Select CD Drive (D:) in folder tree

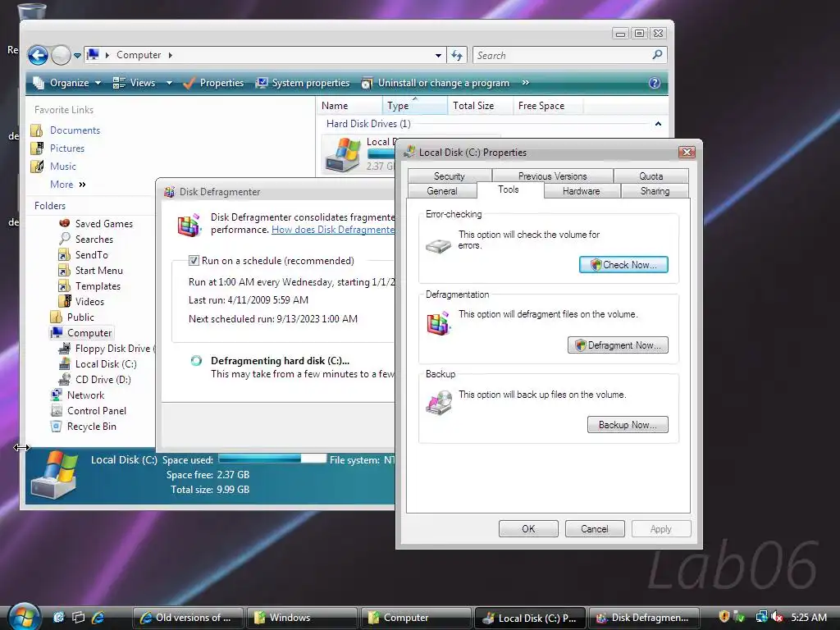(103, 380)
